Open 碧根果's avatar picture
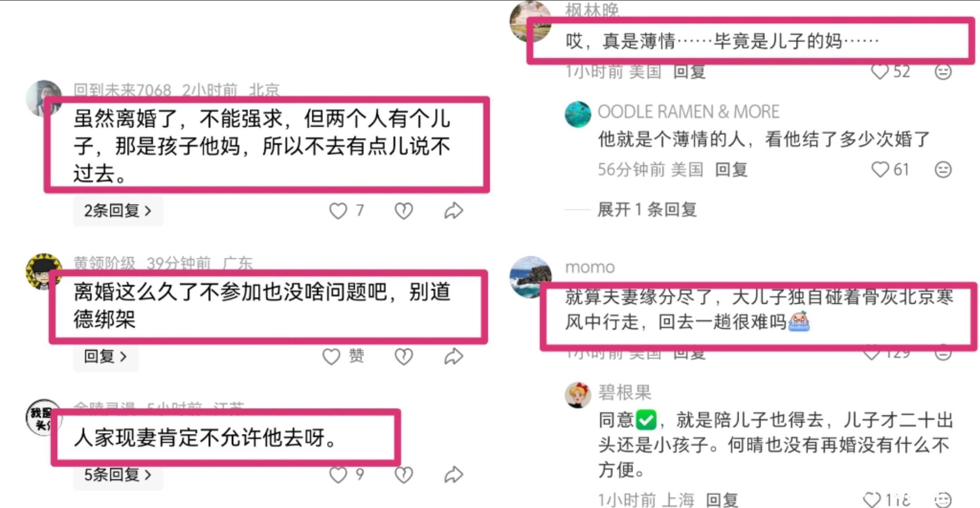The image size is (980, 508). pos(578,395)
